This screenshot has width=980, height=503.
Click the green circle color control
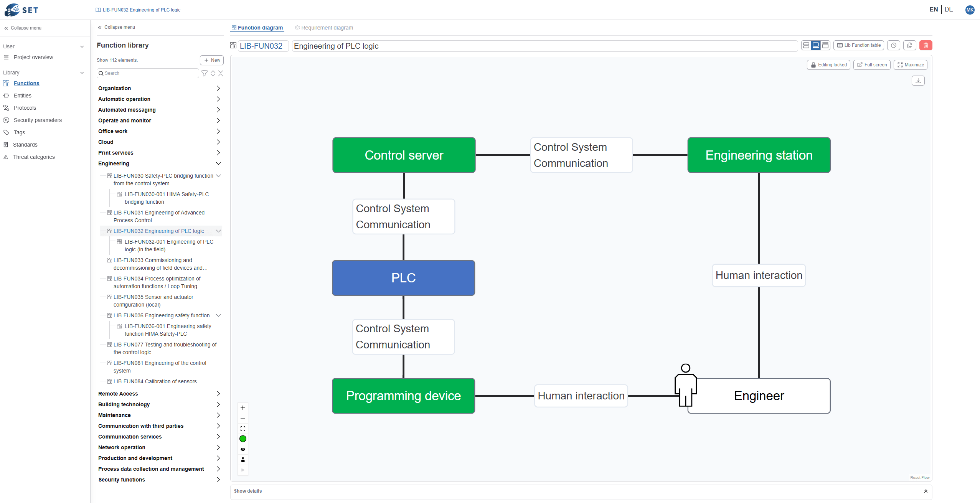243,439
